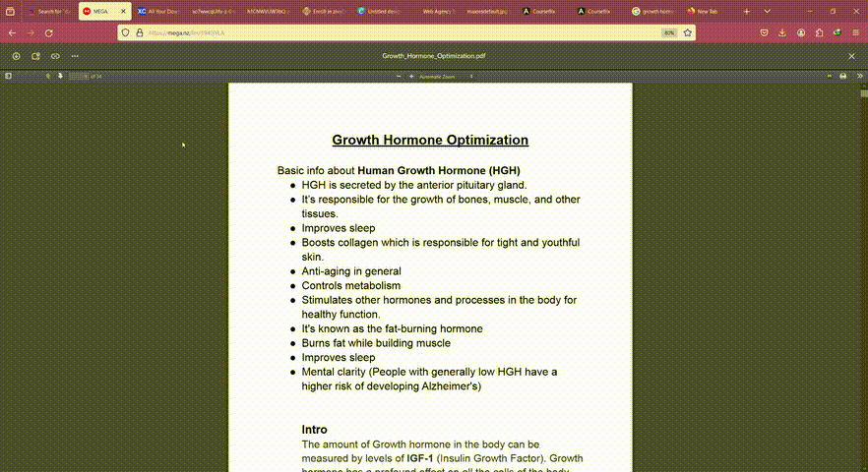
Task: Bookmark this page with the star
Action: tap(688, 33)
